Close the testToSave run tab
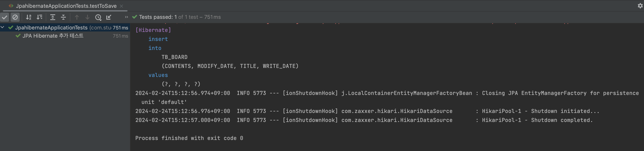Viewport: 644px width, 151px height. click(x=121, y=6)
